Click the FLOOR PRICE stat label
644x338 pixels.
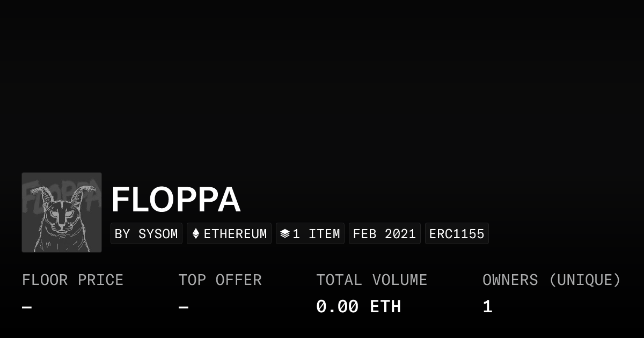click(x=72, y=280)
